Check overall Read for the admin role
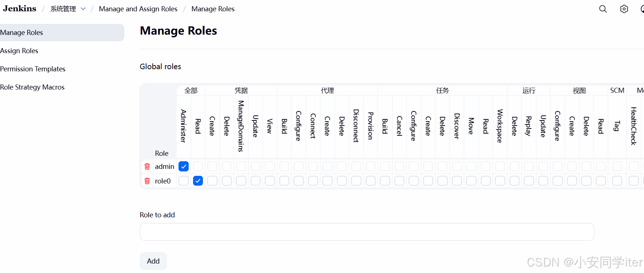 (198, 166)
